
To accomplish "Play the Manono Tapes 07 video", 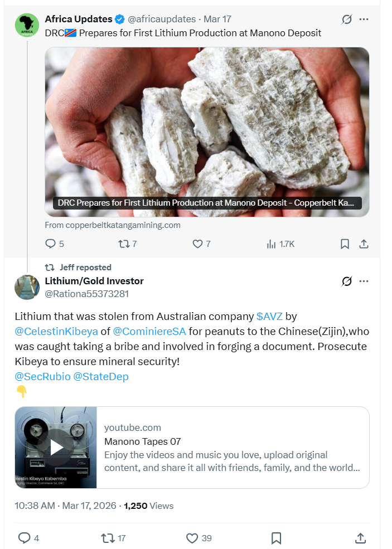I will click(x=56, y=447).
